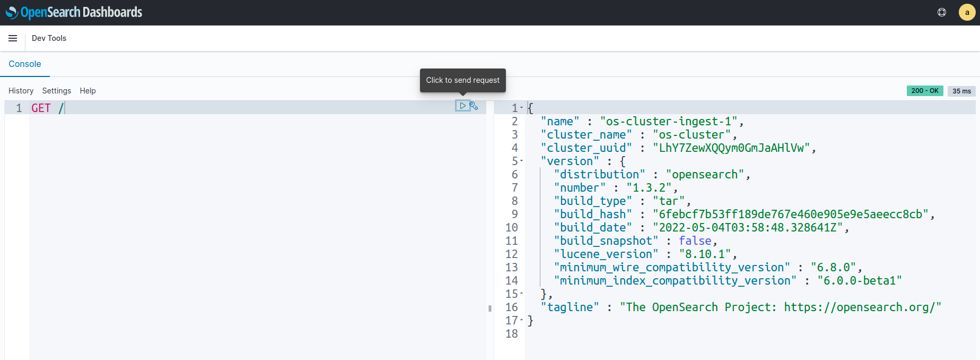Open the help menu icon in header

(942, 12)
